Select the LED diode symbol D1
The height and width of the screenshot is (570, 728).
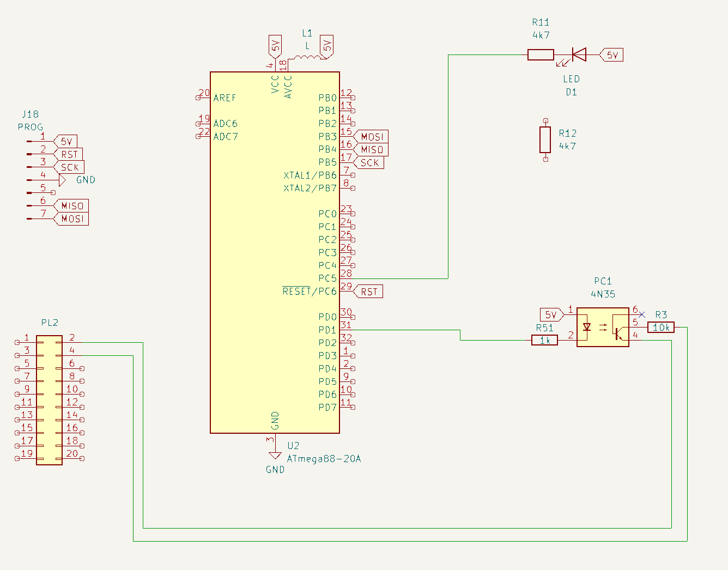point(579,55)
